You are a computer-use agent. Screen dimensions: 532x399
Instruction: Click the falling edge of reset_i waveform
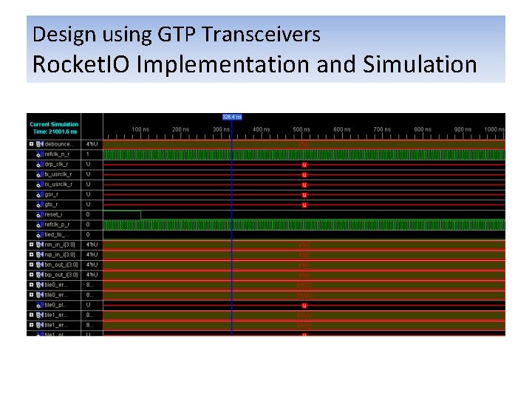pyautogui.click(x=140, y=215)
